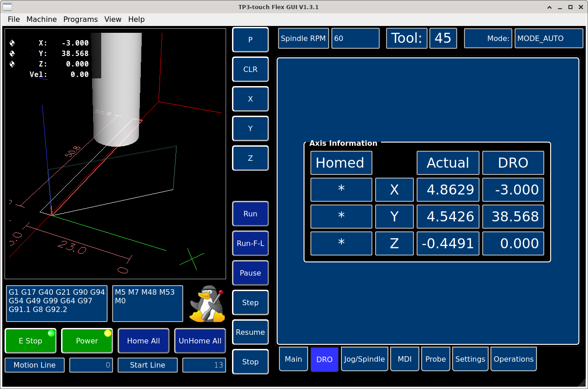588x389 pixels.
Task: Clear the plot with CLR button
Action: coord(250,69)
